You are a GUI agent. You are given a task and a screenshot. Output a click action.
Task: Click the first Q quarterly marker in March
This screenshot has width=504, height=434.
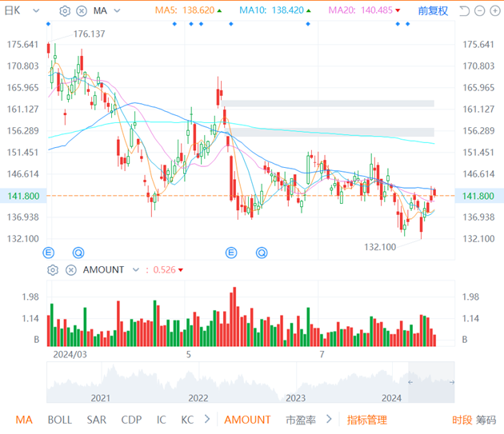(78, 253)
